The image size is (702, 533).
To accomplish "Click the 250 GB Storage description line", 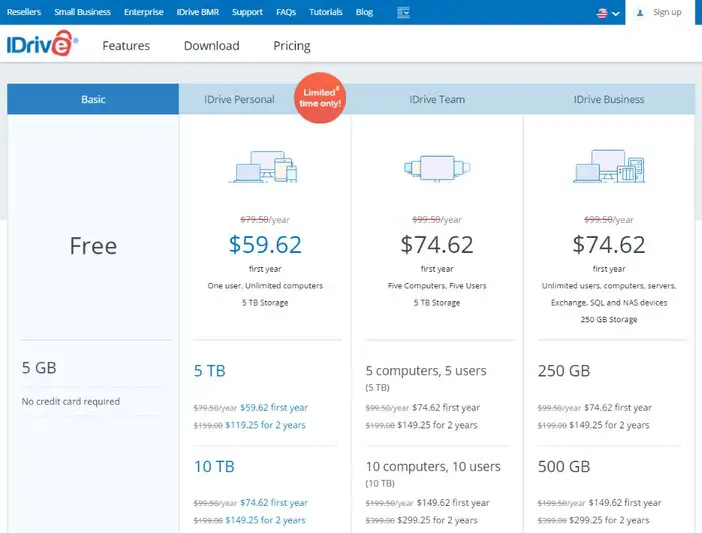I will [x=609, y=320].
